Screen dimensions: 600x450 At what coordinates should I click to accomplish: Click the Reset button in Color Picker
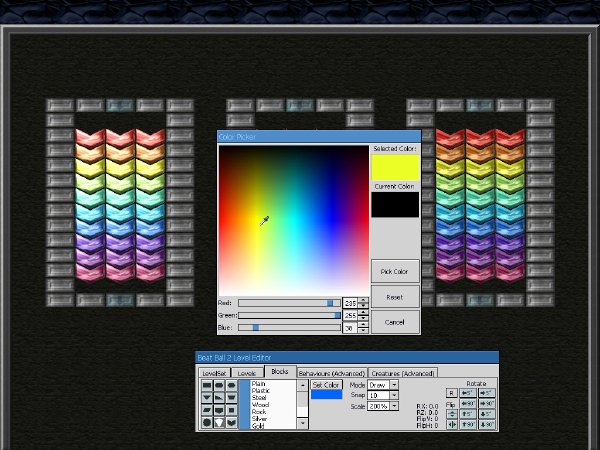click(395, 297)
